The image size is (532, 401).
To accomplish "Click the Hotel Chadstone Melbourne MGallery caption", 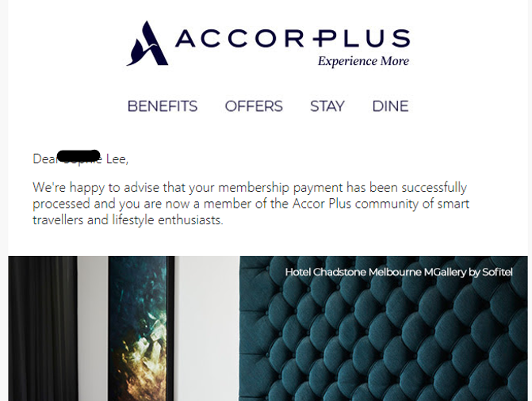I will pyautogui.click(x=399, y=272).
